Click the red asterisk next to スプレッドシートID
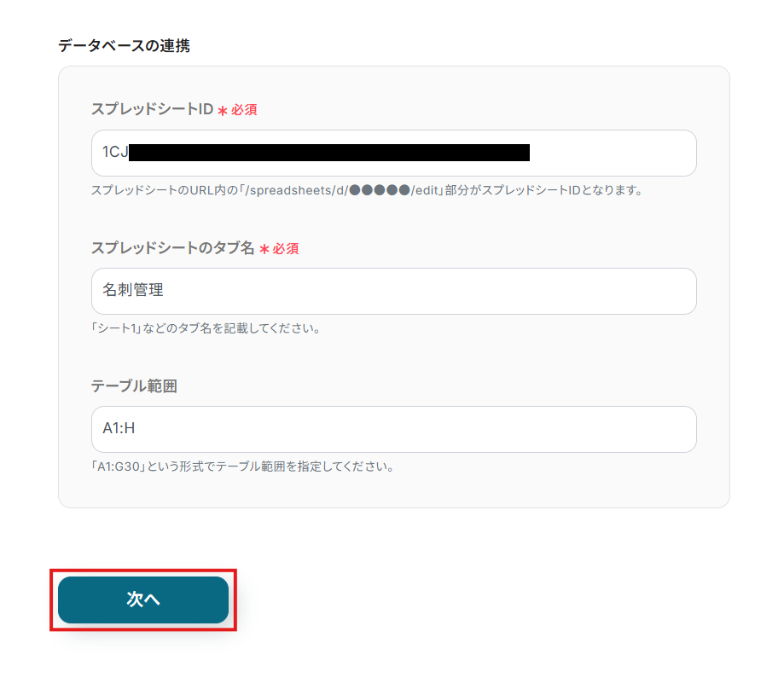The width and height of the screenshot is (784, 678). point(223,111)
